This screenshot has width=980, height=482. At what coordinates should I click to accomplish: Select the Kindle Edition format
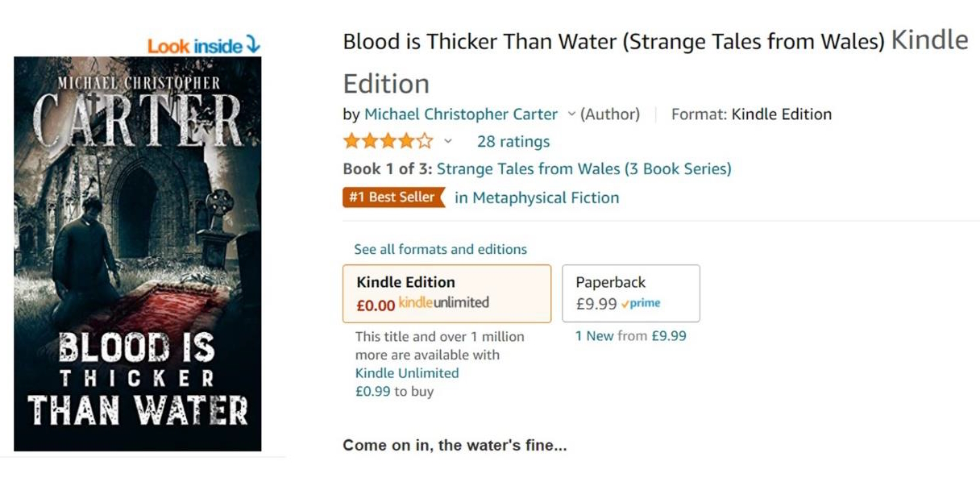click(x=446, y=293)
